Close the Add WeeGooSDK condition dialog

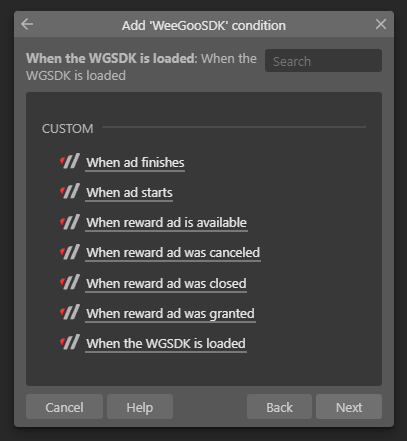tap(381, 24)
